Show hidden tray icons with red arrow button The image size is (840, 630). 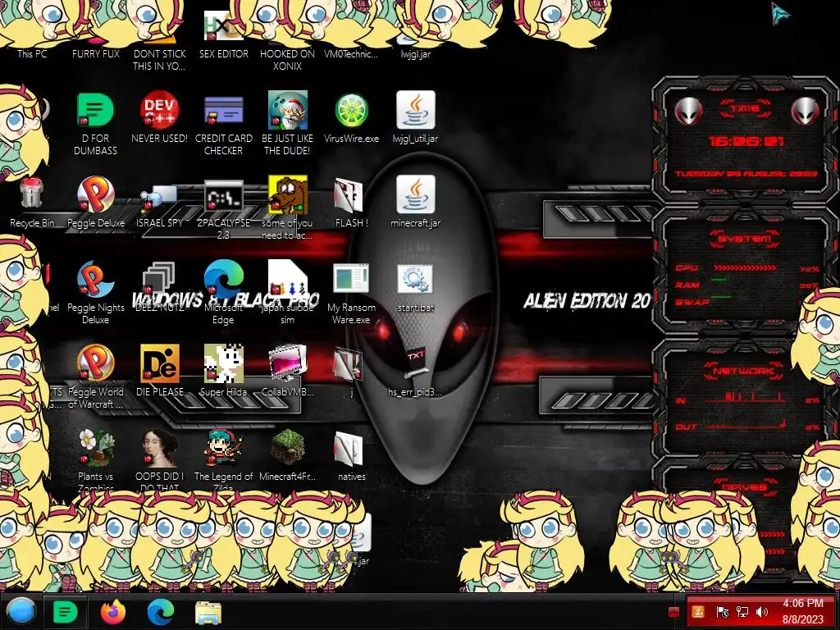pyautogui.click(x=673, y=612)
